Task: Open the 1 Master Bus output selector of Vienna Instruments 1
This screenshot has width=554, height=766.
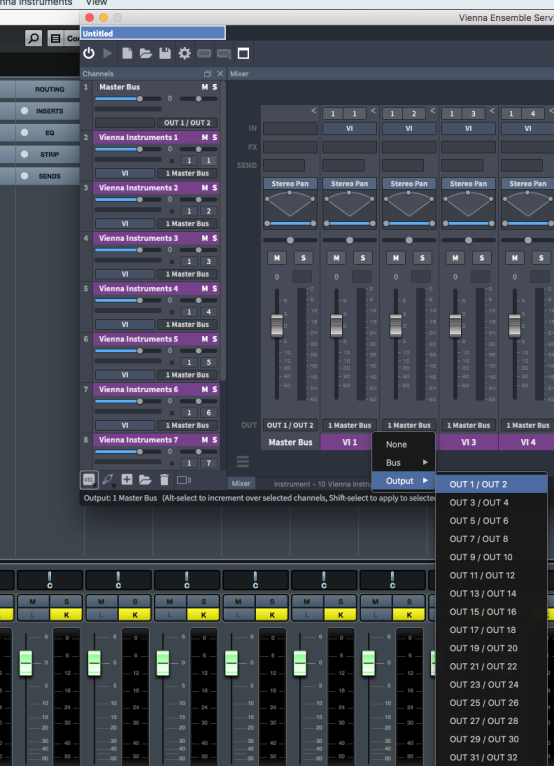Action: click(188, 173)
